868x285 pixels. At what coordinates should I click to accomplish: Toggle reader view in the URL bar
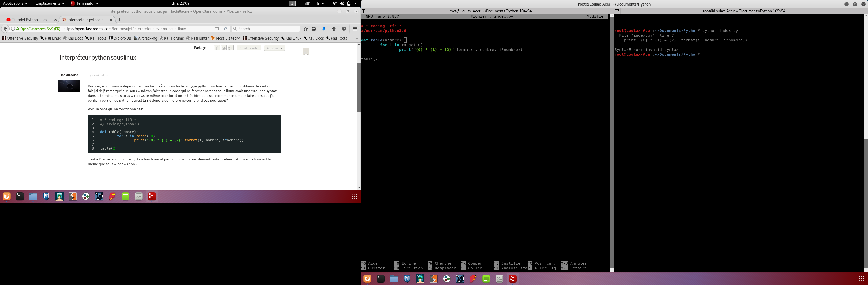(217, 29)
